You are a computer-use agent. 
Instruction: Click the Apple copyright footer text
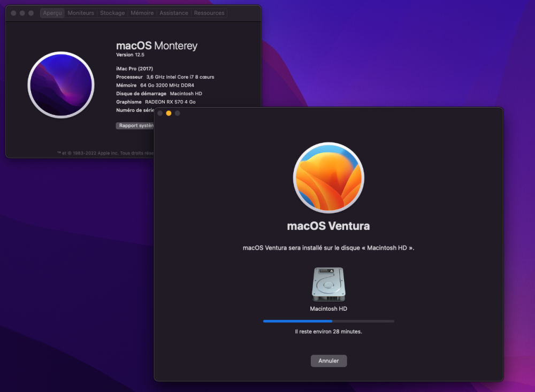pos(106,153)
